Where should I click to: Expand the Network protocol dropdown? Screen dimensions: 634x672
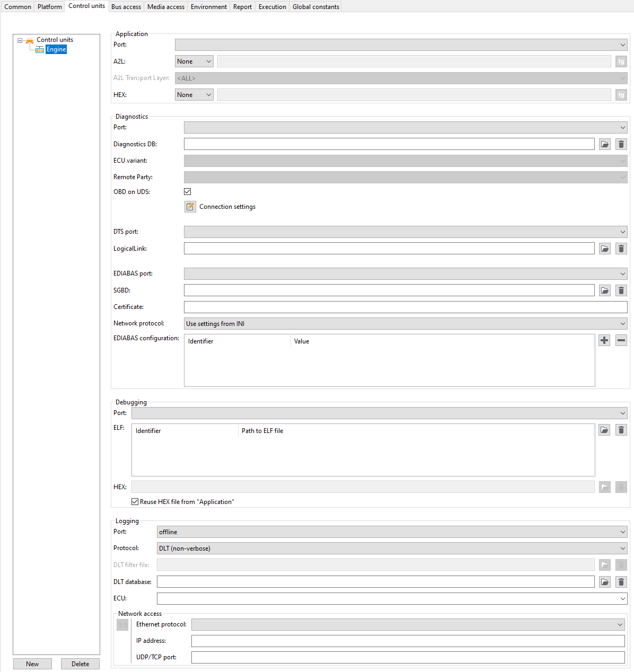pyautogui.click(x=406, y=324)
